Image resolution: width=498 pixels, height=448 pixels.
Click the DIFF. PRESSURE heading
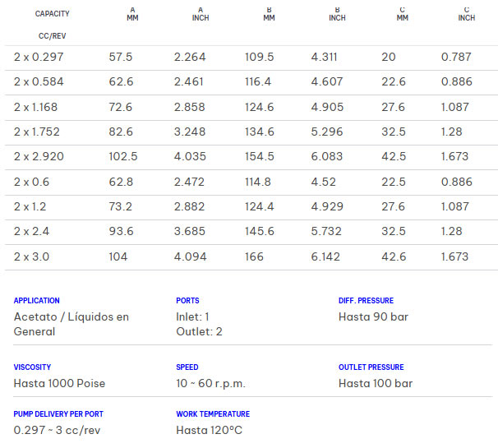pyautogui.click(x=366, y=301)
